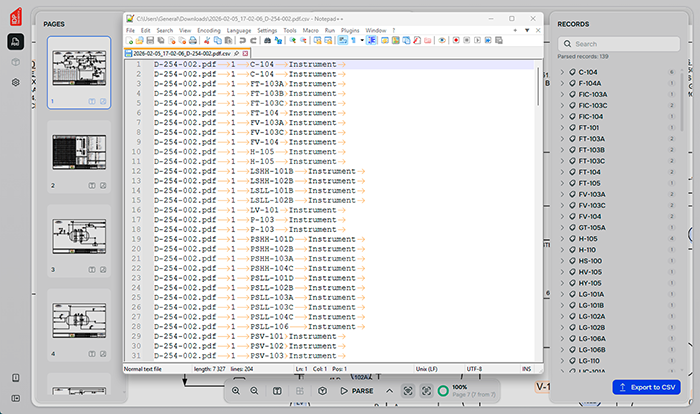Viewport: 700px width, 414px height.
Task: Open the Language menu
Action: 239,30
